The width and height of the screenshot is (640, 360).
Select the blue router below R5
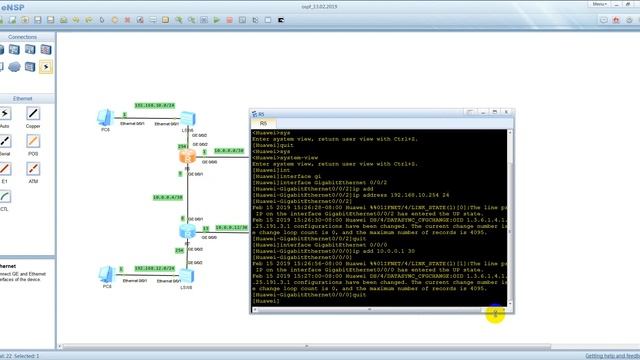click(187, 232)
